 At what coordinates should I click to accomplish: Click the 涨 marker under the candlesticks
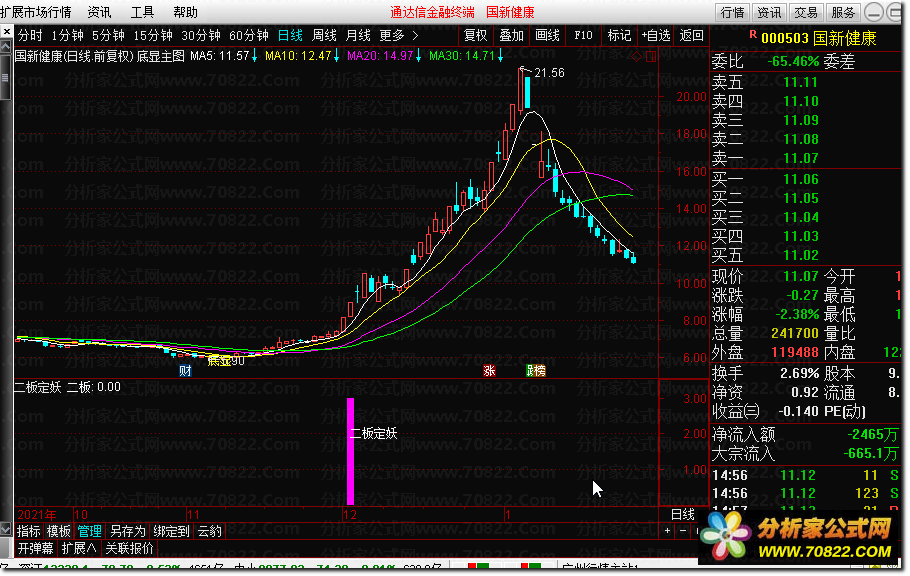489,371
